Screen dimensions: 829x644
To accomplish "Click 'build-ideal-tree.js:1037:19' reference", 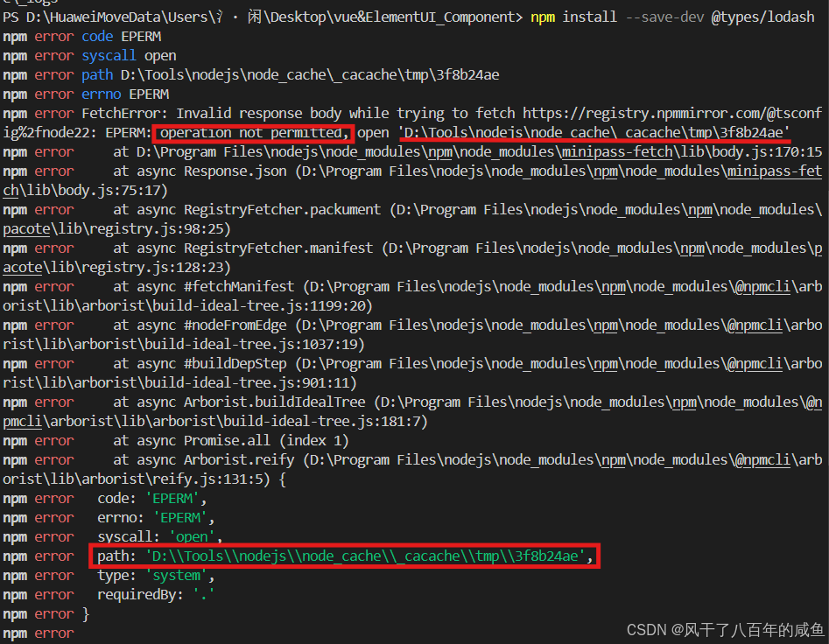I will tap(250, 344).
